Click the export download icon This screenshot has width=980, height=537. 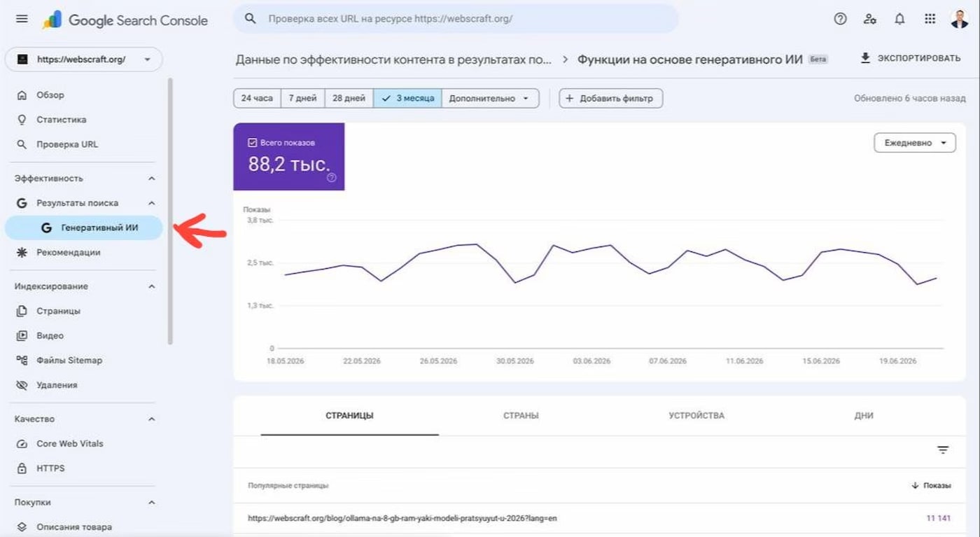point(865,58)
